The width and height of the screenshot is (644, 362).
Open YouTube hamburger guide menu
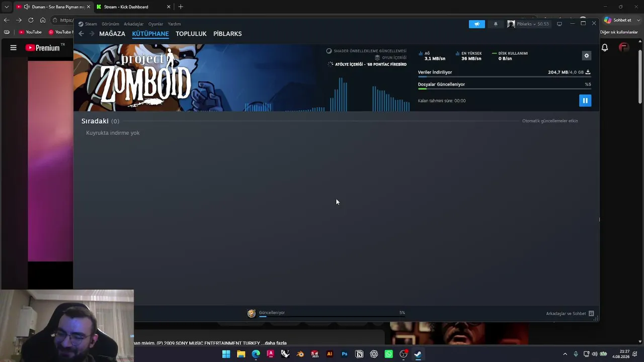[x=14, y=48]
